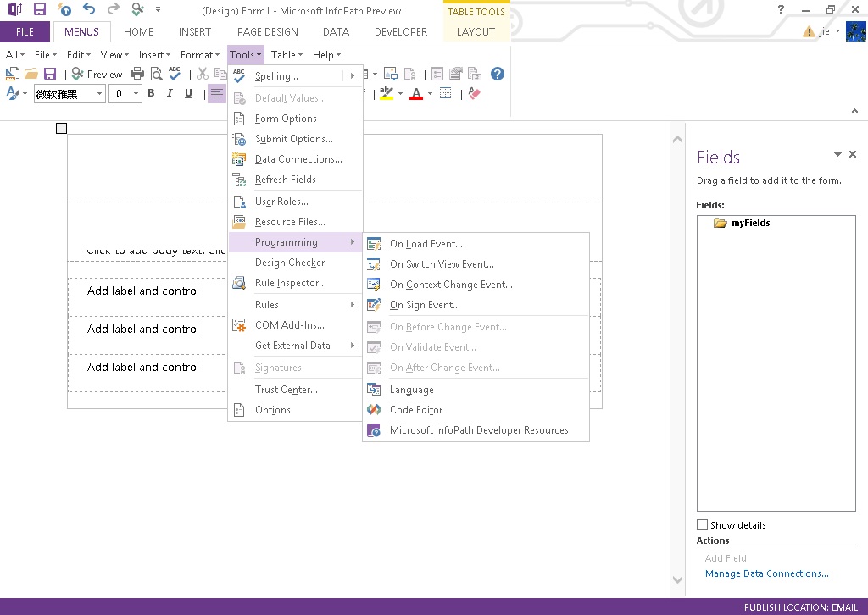Click the blue Help question mark icon
The width and height of the screenshot is (868, 615).
498,75
